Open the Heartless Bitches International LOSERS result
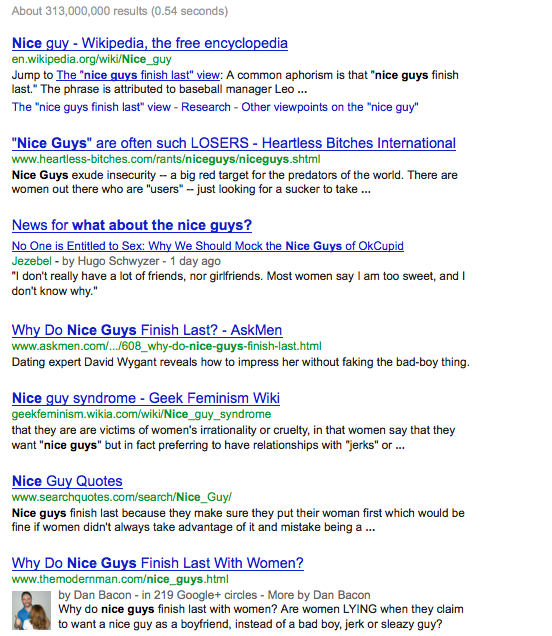The image size is (552, 636). point(234,143)
